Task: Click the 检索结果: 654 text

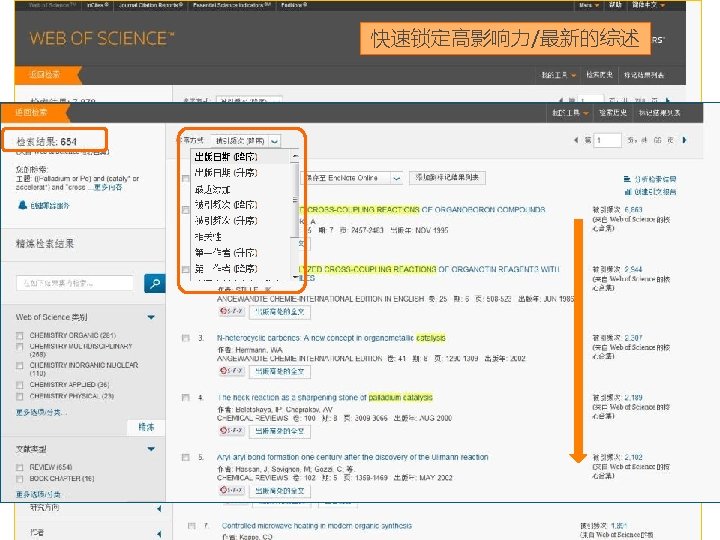Action: [46, 141]
